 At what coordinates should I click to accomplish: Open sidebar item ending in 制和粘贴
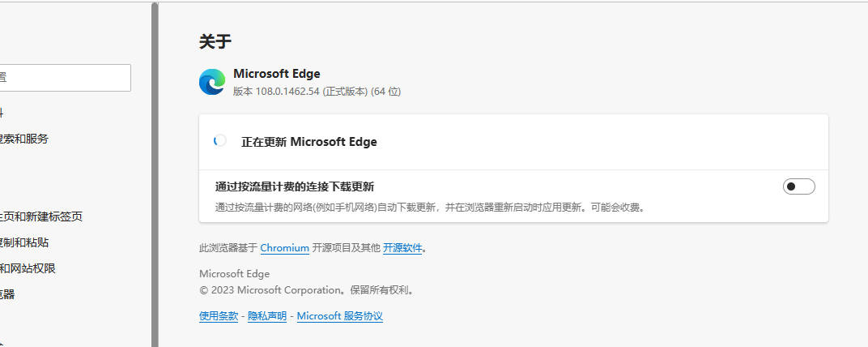pos(24,242)
